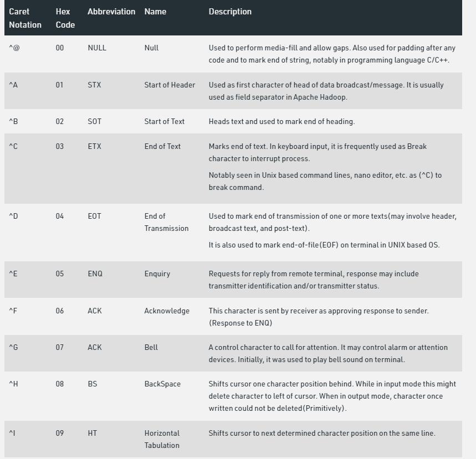
Task: Select the Acknowledge name cell
Action: coord(167,311)
